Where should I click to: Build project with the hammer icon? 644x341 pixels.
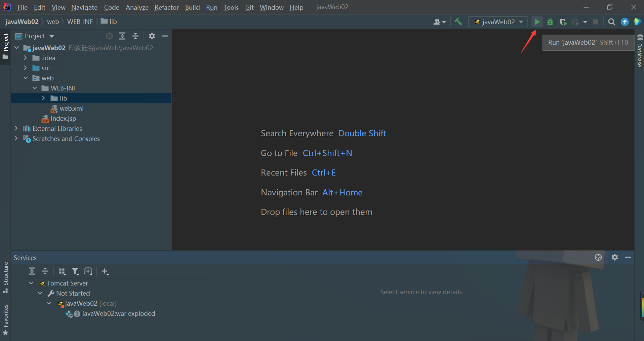[x=458, y=22]
